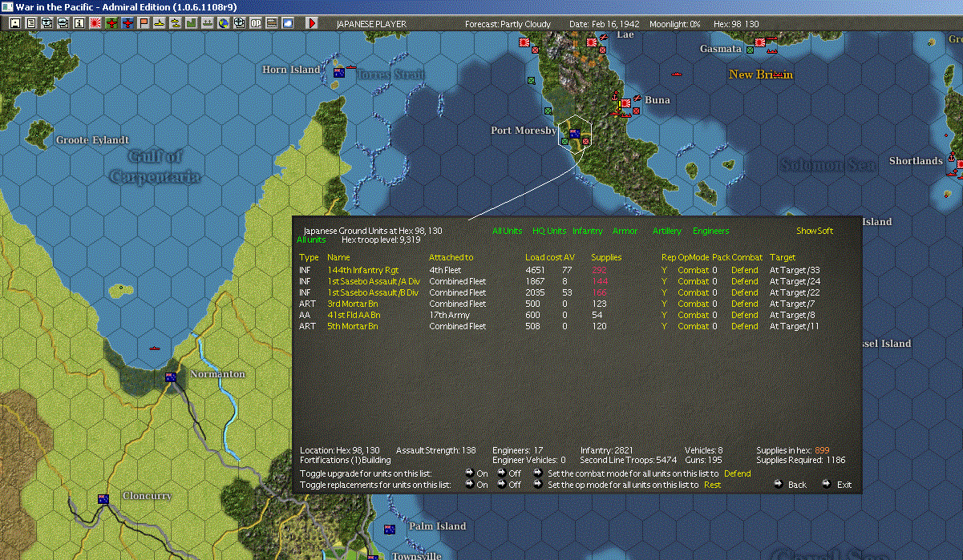This screenshot has height=560, width=963.
Task: Select the Australian flag base at Normanton
Action: [x=170, y=377]
